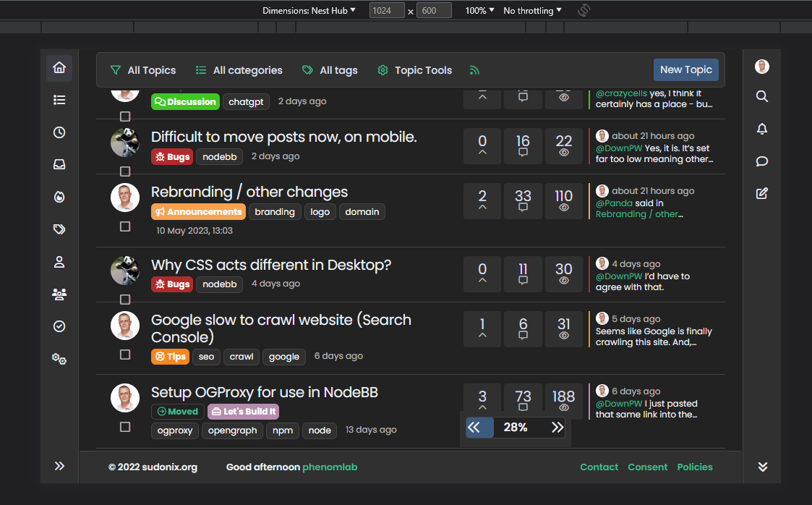Open the Popular flame icon in sidebar
Viewport: 812px width, 505px height.
click(59, 197)
